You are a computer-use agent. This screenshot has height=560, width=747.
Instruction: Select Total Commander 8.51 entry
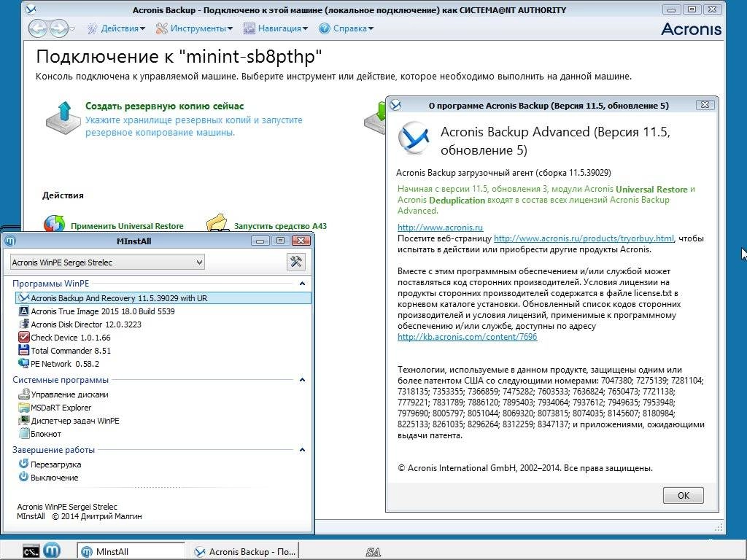pyautogui.click(x=71, y=351)
